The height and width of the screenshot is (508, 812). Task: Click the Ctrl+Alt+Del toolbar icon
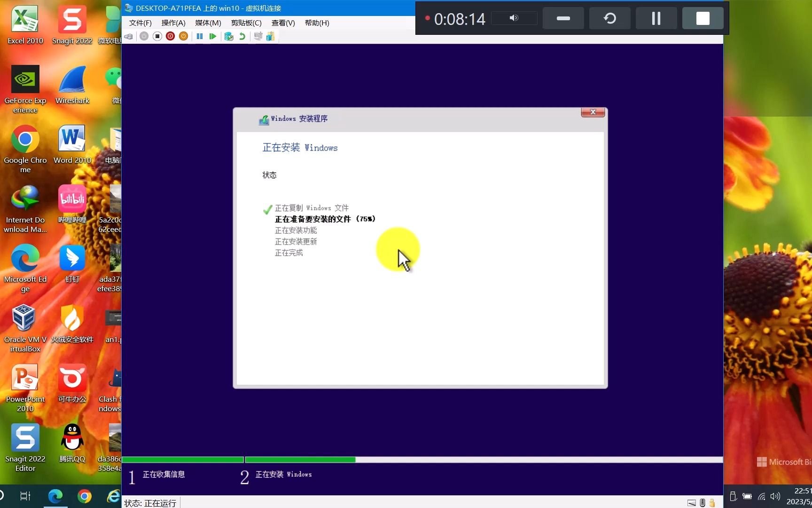click(x=128, y=36)
